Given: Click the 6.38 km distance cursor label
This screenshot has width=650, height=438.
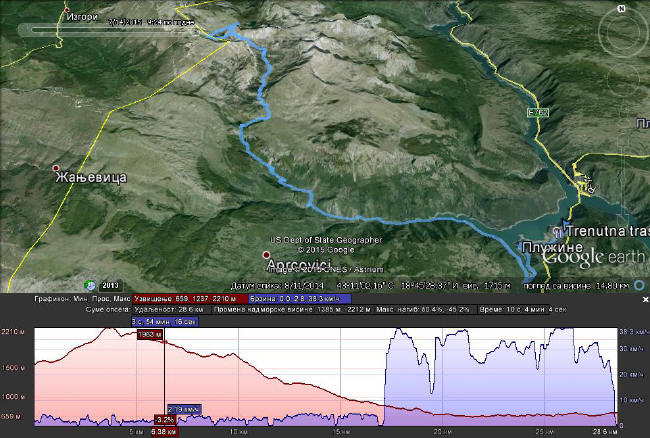Looking at the screenshot, I should [x=164, y=430].
